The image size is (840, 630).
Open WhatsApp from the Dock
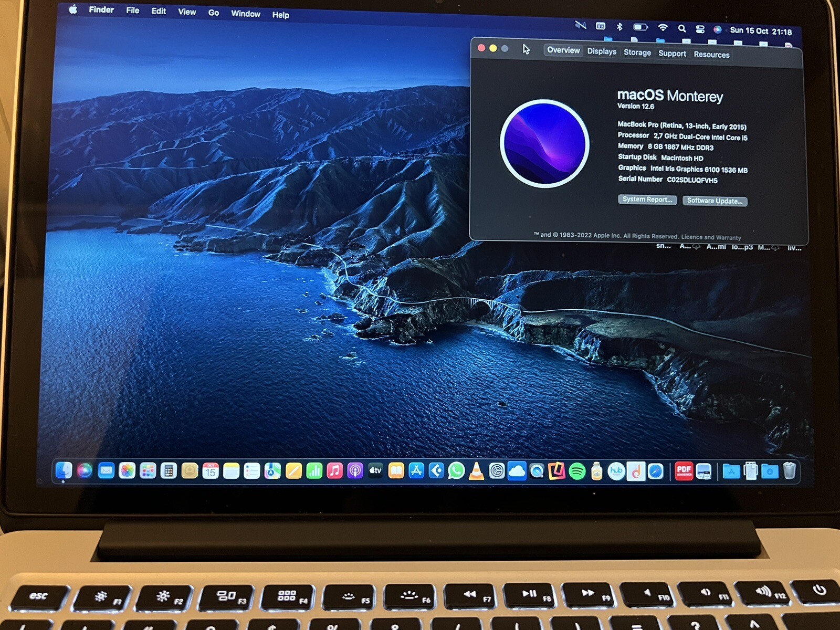pyautogui.click(x=456, y=471)
